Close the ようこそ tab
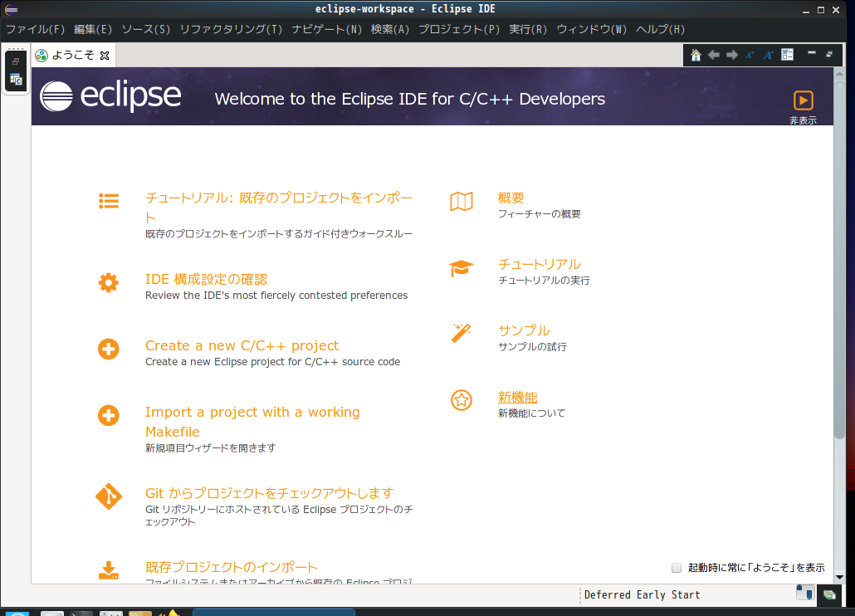 point(105,56)
